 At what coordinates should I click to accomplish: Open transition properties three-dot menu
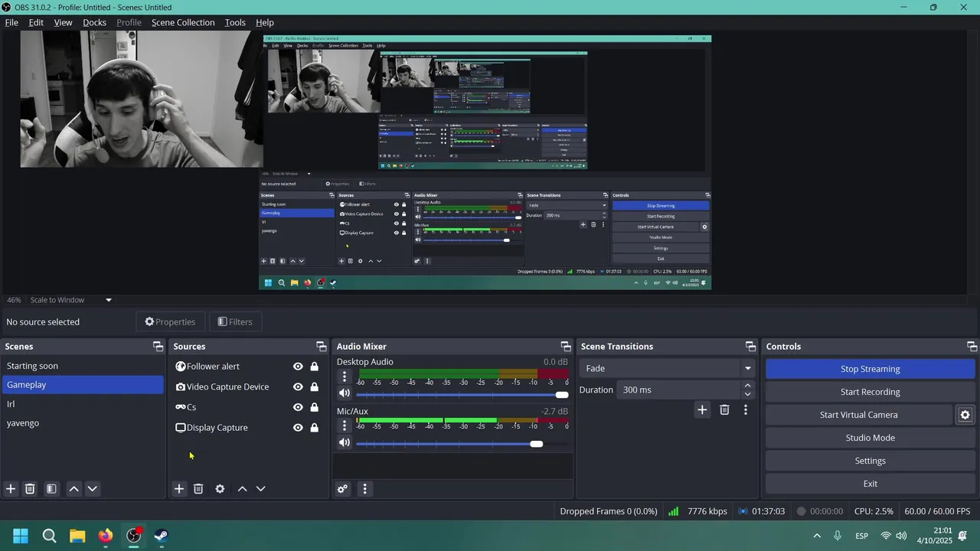pos(746,409)
